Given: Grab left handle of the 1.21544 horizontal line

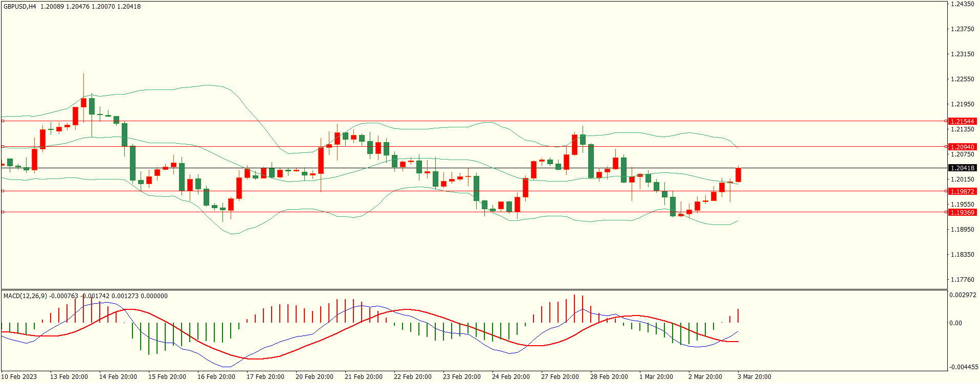Looking at the screenshot, I should click(3, 121).
